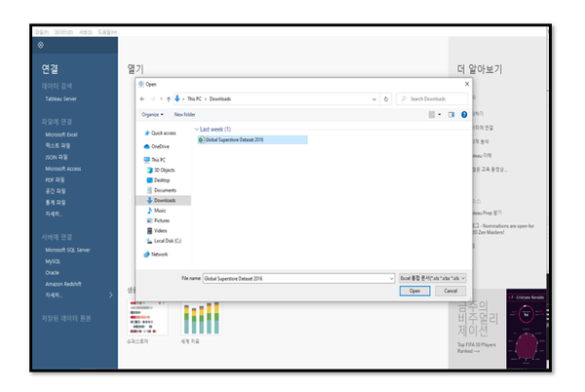Connect to MySQL in sidebar
Image resolution: width=585 pixels, height=392 pixels.
53,261
